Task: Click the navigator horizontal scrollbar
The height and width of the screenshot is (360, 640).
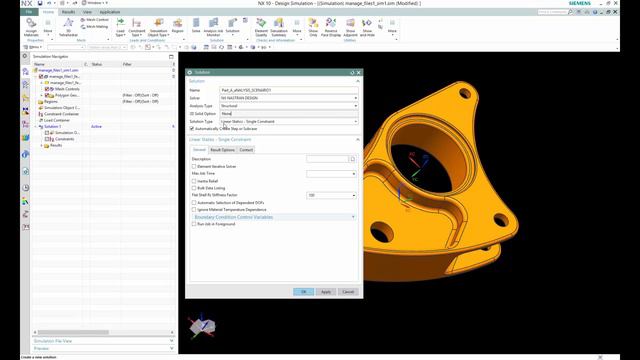Action: click(73, 332)
